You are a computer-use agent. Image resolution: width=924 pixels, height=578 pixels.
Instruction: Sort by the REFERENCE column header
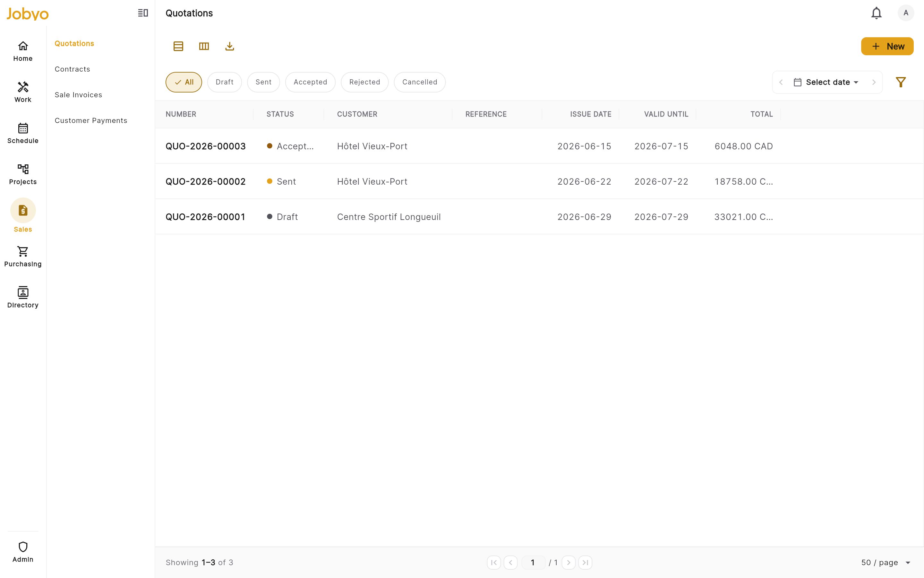point(486,114)
